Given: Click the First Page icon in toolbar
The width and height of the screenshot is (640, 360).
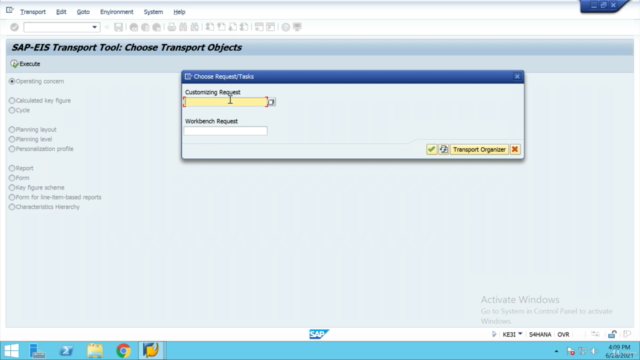Looking at the screenshot, I should [x=210, y=27].
